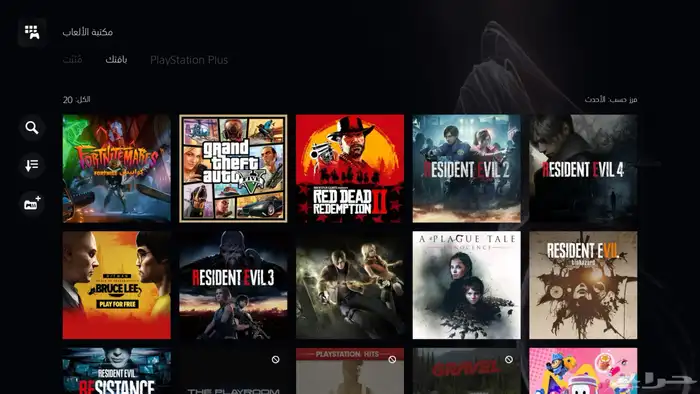Open the game library controller icon
This screenshot has height=394, width=700.
(x=32, y=32)
